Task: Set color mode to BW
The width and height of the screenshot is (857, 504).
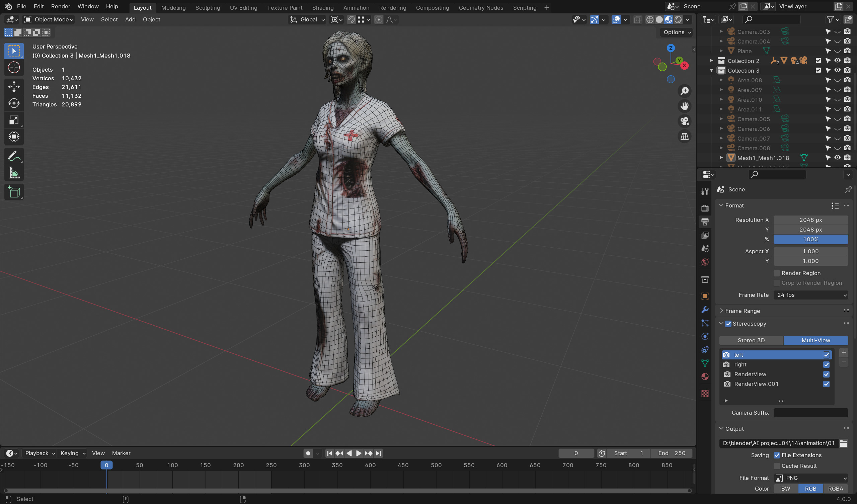Action: [786, 489]
